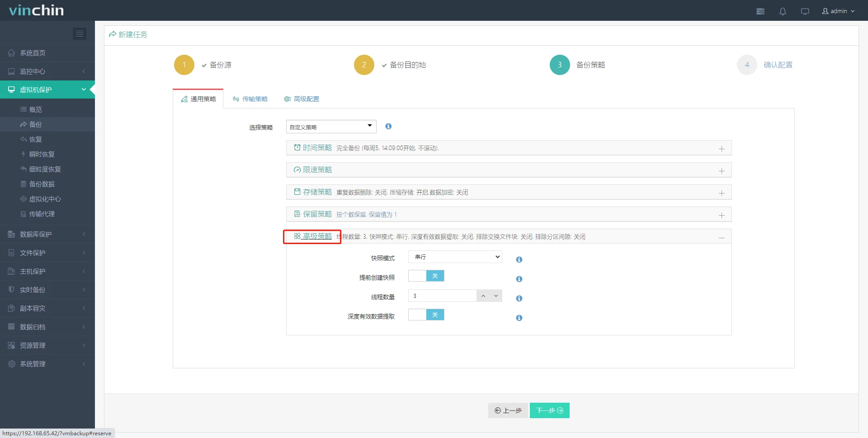
Task: Click the 线程数量 input field
Action: [442, 296]
